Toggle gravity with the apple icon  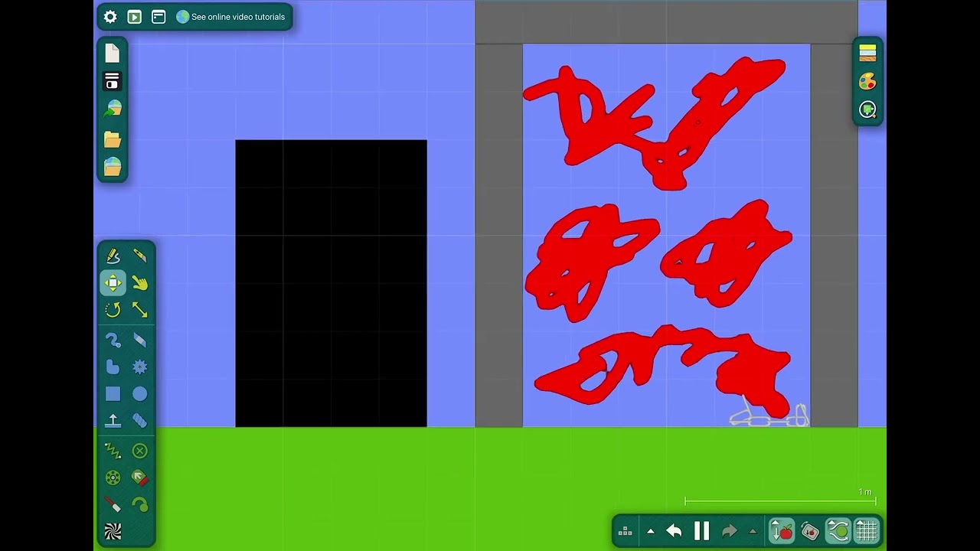(782, 531)
